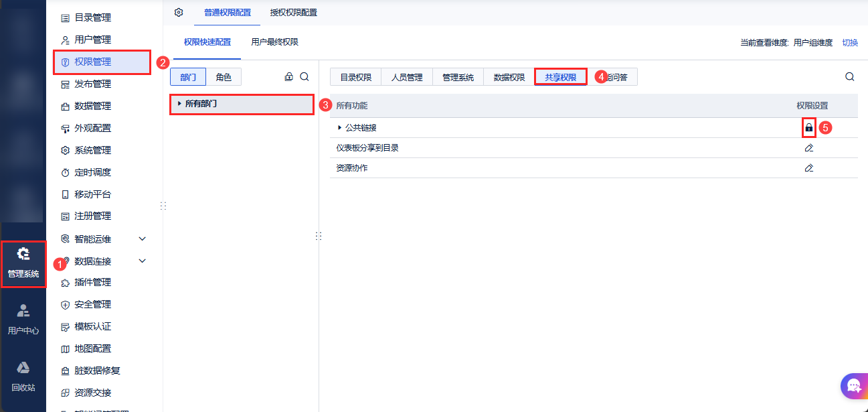Open the 人员管理 tab
Screen dimensions: 868x412
tap(407, 77)
